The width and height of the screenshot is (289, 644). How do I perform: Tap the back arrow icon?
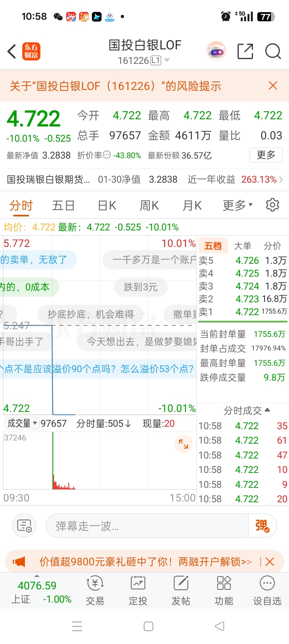[x=12, y=51]
